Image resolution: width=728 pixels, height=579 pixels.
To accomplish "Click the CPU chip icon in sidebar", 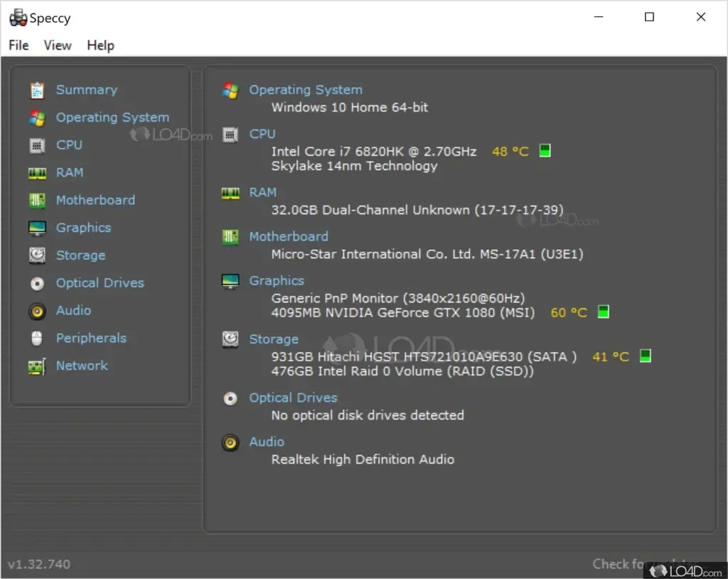I will click(37, 145).
